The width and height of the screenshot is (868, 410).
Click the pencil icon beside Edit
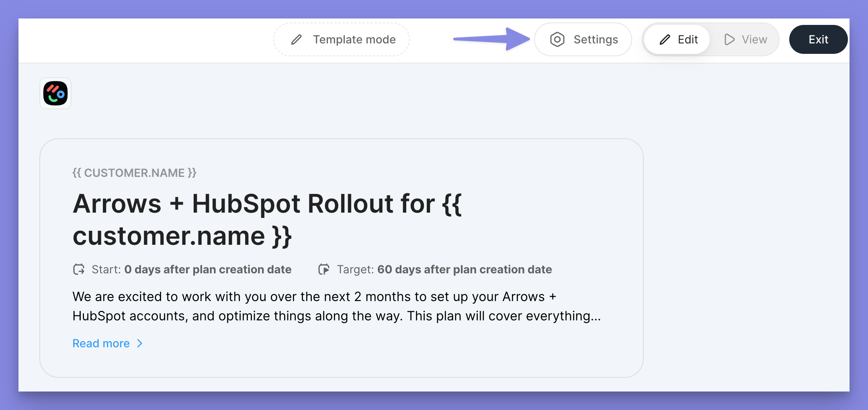(665, 39)
